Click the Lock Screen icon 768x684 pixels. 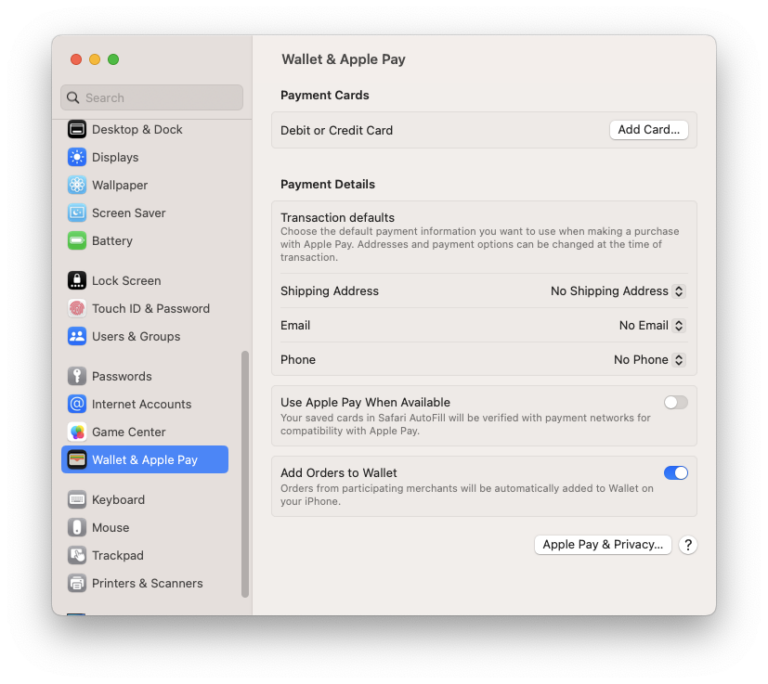77,281
